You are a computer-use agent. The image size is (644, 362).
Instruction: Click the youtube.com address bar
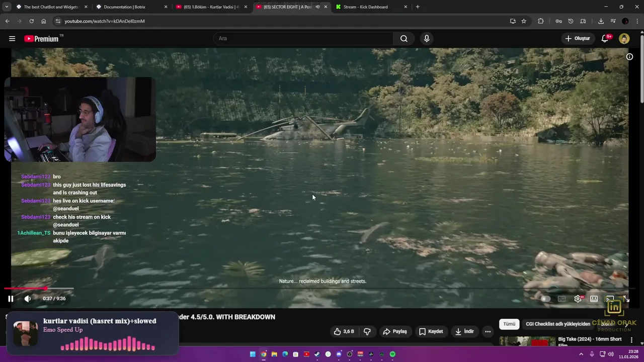click(282, 21)
